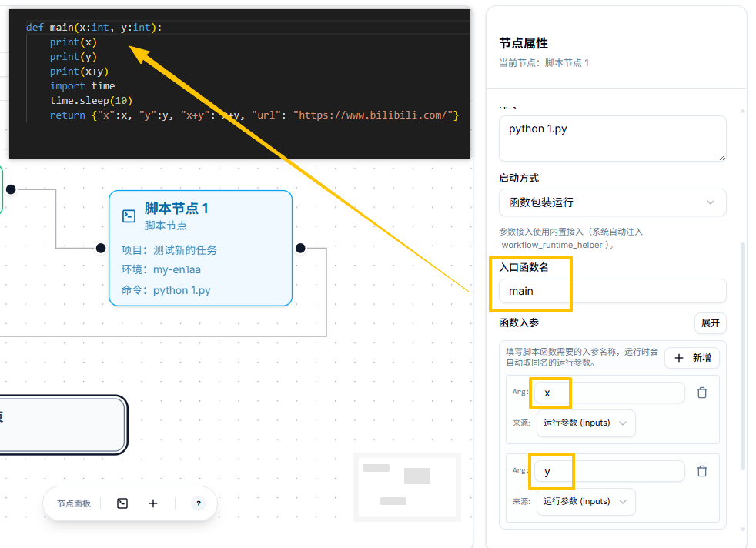
Task: Click the 新增 button to add argument
Action: click(692, 358)
